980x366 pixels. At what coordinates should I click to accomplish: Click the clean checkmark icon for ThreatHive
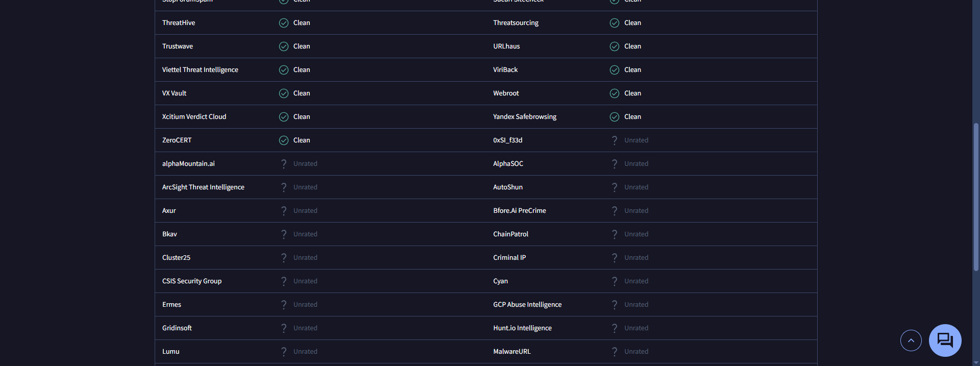coord(284,23)
